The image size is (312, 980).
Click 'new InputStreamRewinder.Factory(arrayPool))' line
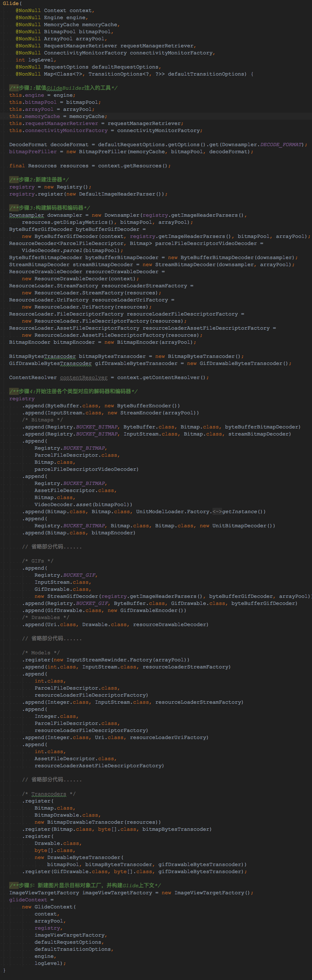tap(106, 660)
